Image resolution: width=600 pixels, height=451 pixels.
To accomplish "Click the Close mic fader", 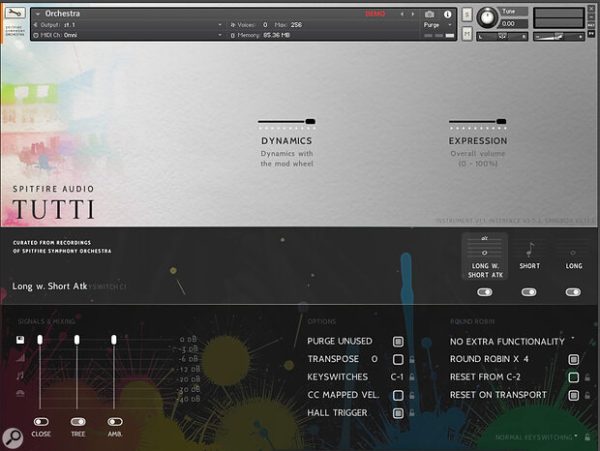I will click(40, 340).
